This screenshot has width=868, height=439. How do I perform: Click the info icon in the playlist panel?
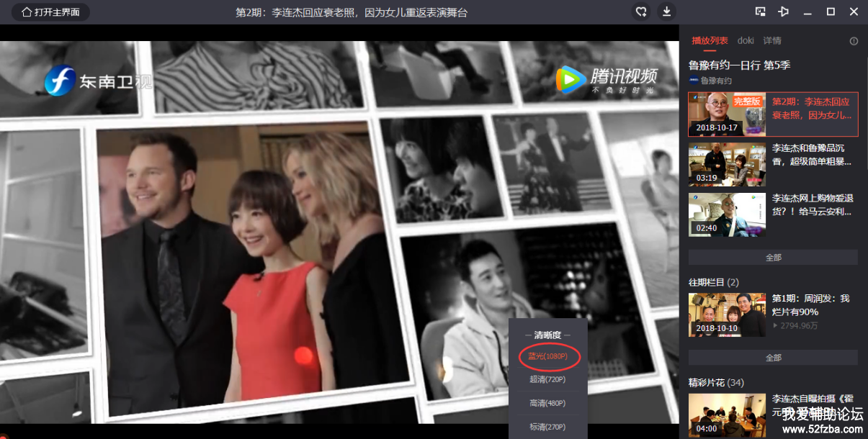click(x=854, y=41)
